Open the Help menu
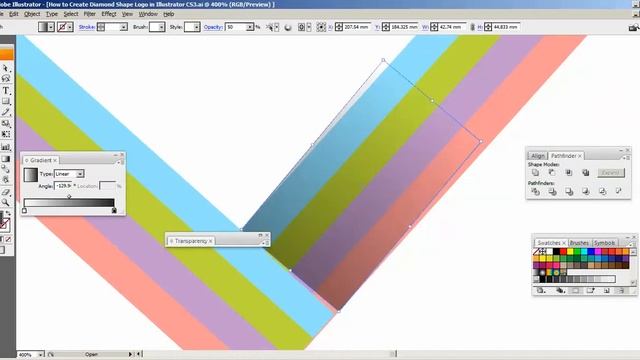This screenshot has height=360, width=640. pyautogui.click(x=169, y=14)
